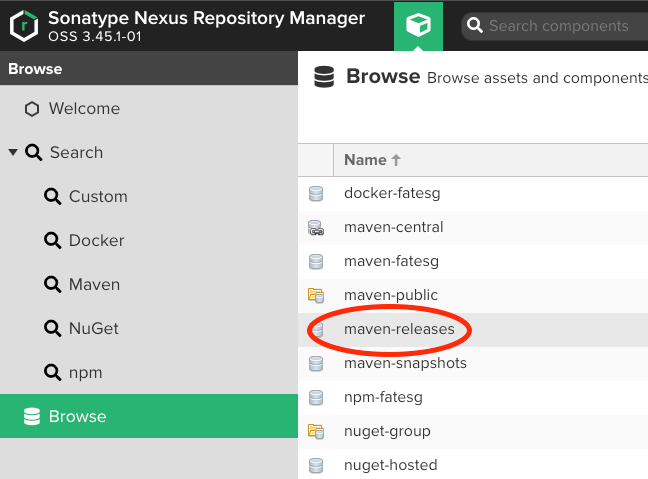Select Docker search in sidebar
The image size is (648, 479).
pyautogui.click(x=96, y=241)
